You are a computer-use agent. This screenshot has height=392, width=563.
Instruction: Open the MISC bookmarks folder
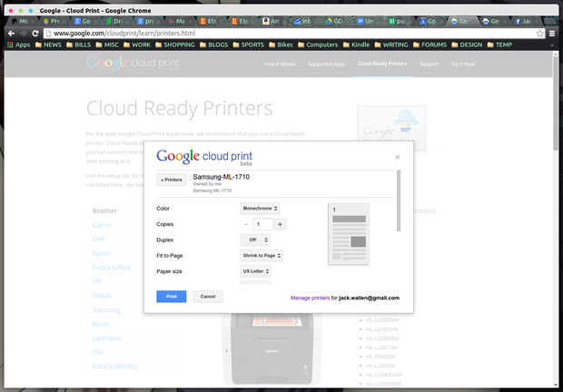pos(107,44)
